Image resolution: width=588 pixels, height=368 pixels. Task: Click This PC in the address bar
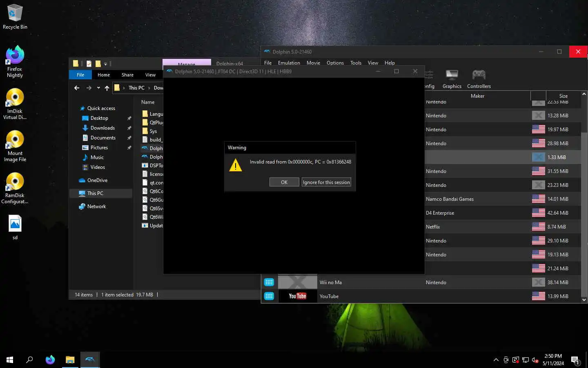coord(136,88)
